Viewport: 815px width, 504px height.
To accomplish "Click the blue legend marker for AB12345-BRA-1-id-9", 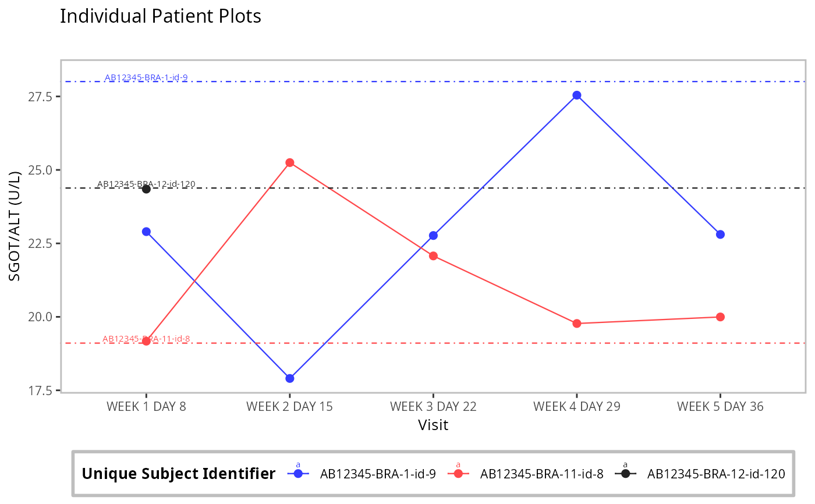I will point(298,474).
